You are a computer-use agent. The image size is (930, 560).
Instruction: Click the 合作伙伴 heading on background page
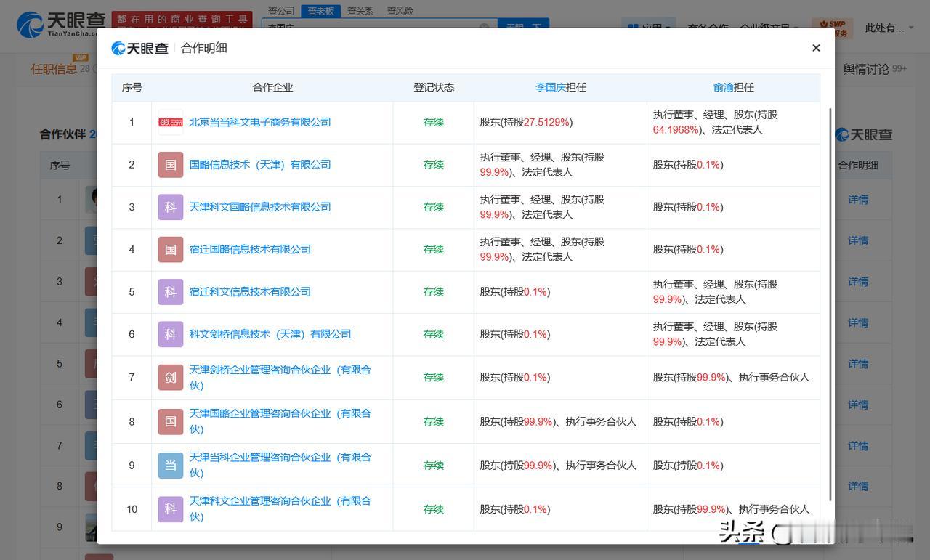pos(62,134)
